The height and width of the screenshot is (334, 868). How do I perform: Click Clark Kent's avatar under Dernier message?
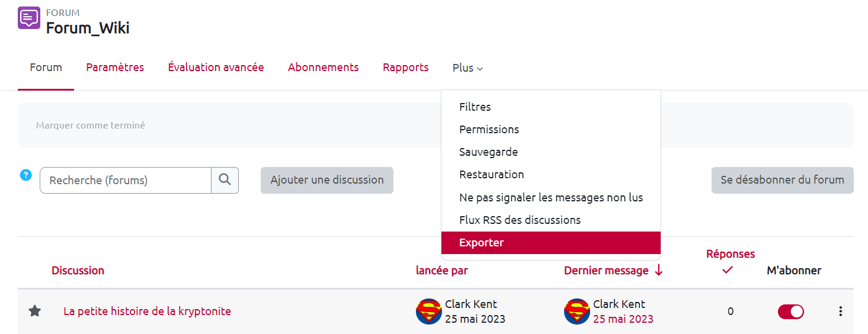tap(576, 311)
